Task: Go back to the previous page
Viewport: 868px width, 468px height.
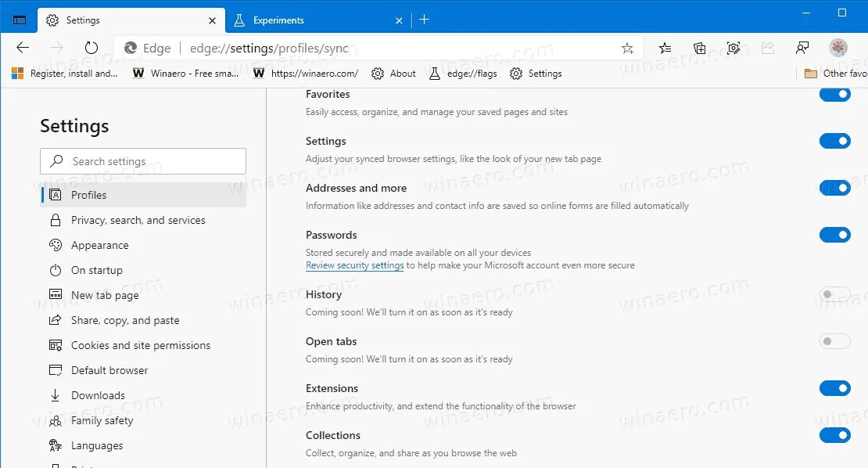Action: 23,47
